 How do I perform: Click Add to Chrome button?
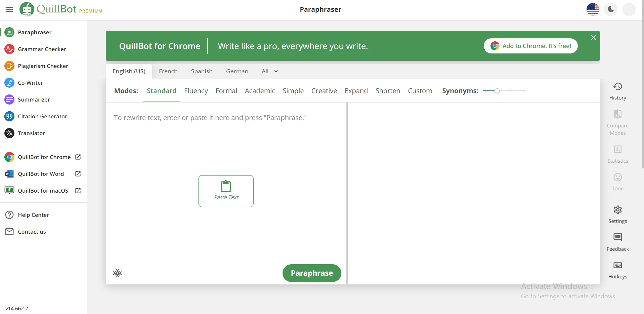coord(531,46)
